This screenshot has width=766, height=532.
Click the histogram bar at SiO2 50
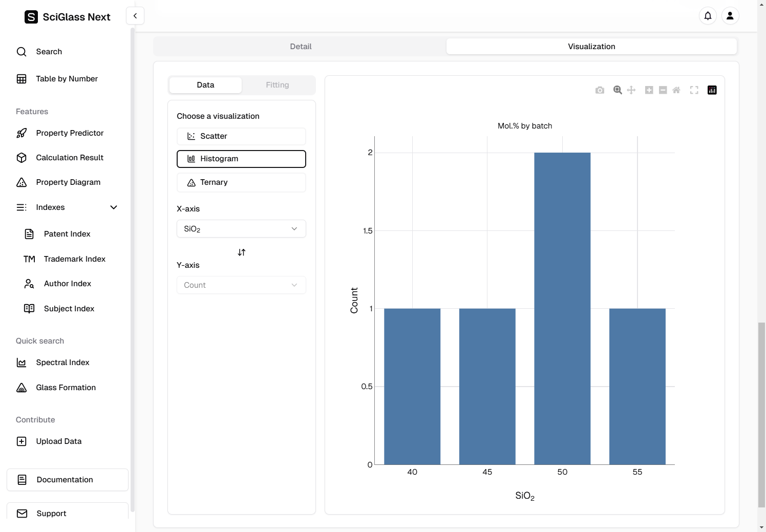[x=562, y=308]
